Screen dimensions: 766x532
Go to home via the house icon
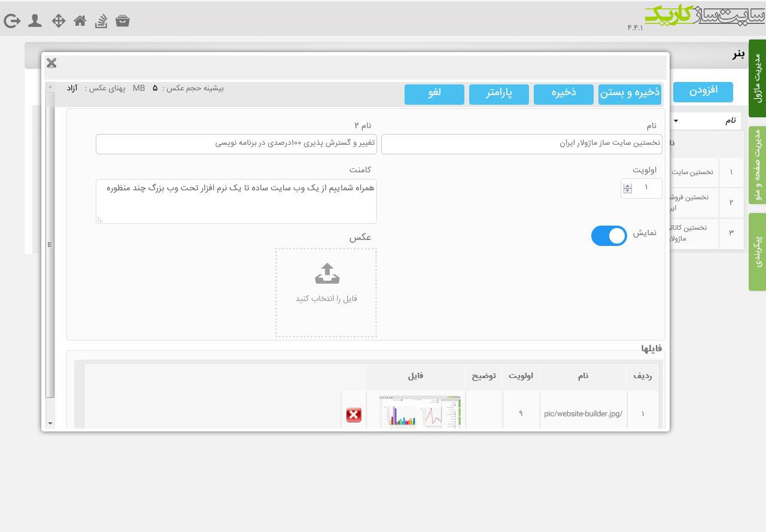pyautogui.click(x=80, y=21)
